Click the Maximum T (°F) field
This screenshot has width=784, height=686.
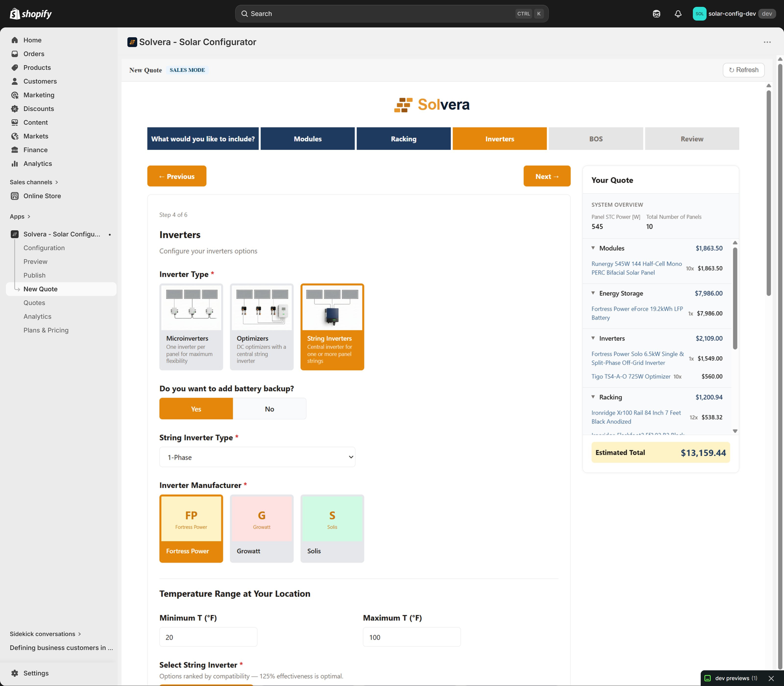412,637
